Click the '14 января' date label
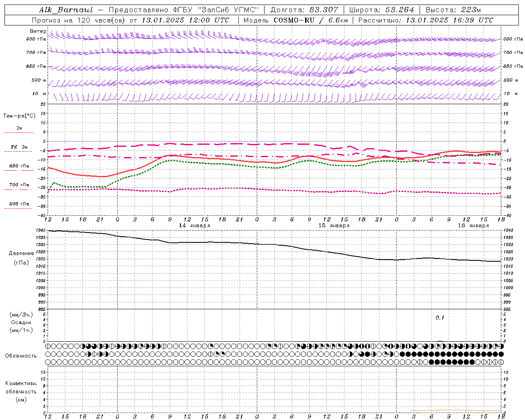This screenshot has width=525, height=420. click(x=194, y=226)
